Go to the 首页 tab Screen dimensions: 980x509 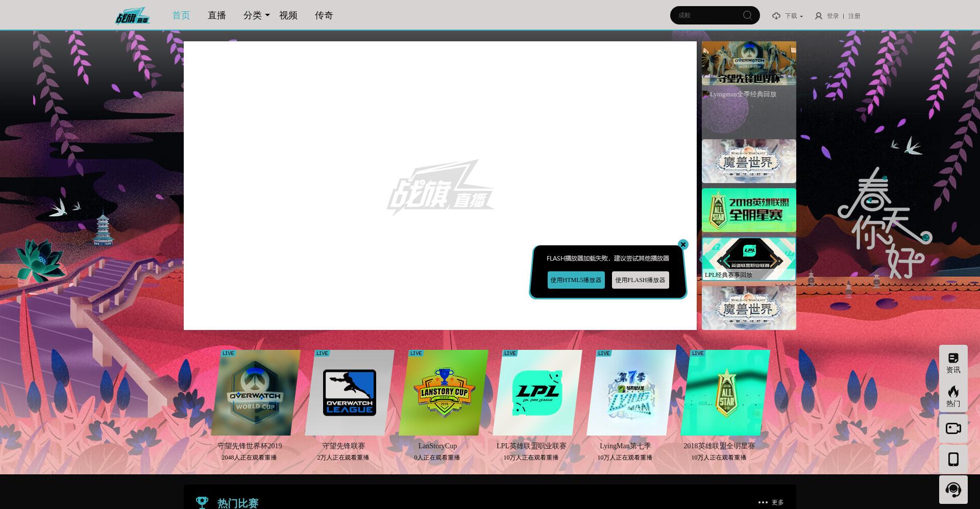(181, 15)
